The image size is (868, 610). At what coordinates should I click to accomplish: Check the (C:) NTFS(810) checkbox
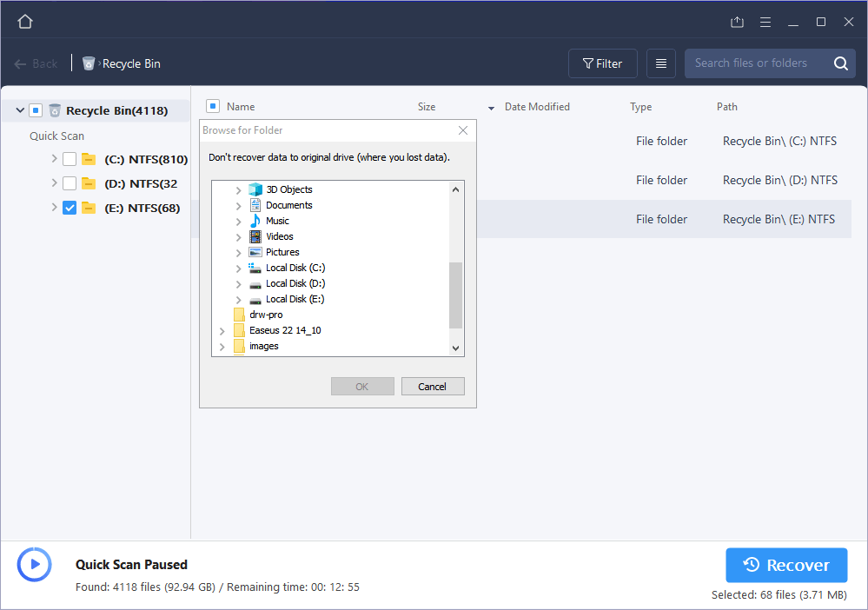(70, 159)
